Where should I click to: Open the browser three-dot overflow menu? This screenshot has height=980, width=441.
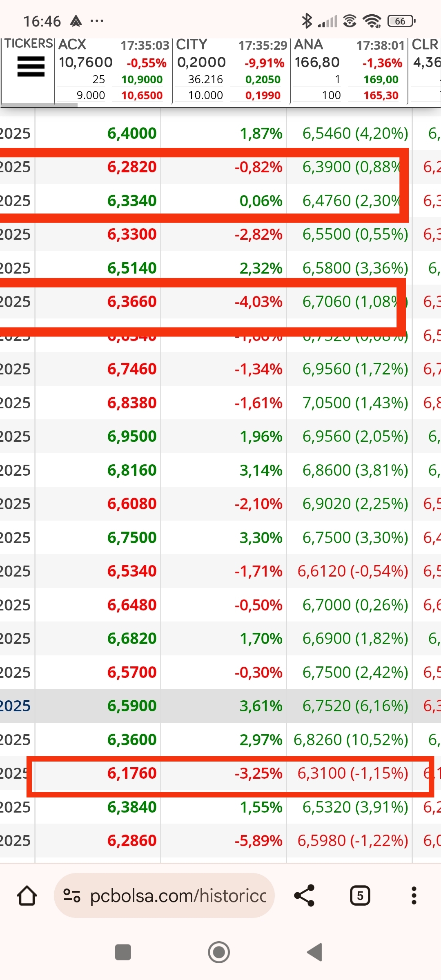414,895
